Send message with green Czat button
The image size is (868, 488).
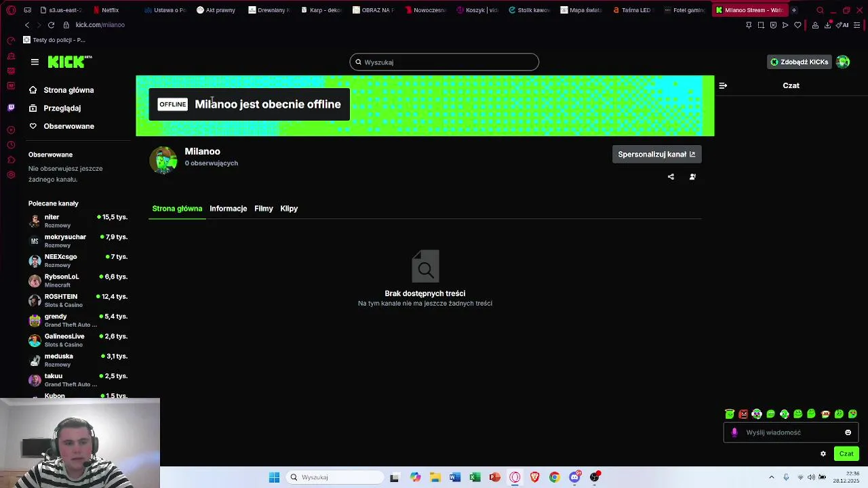click(846, 454)
